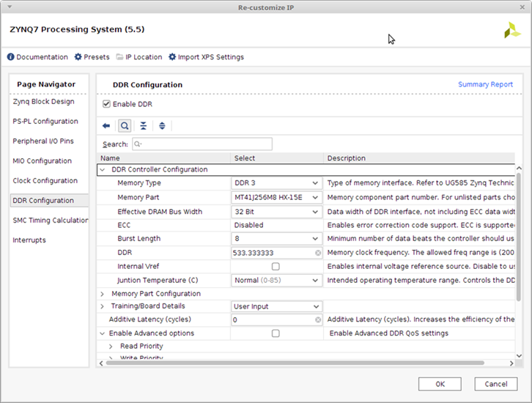Uncheck the Enable DDR checkbox
The image size is (532, 403).
point(107,105)
